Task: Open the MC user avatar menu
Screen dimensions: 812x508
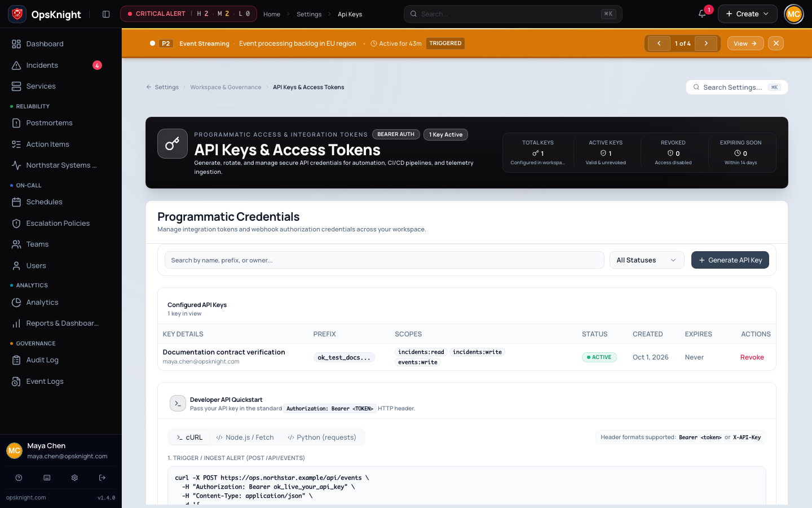Action: click(x=794, y=14)
